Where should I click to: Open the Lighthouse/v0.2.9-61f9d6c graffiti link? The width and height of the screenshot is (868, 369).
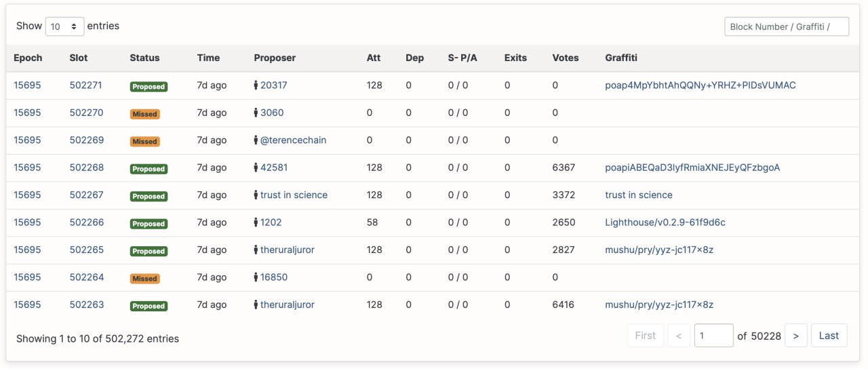(665, 222)
